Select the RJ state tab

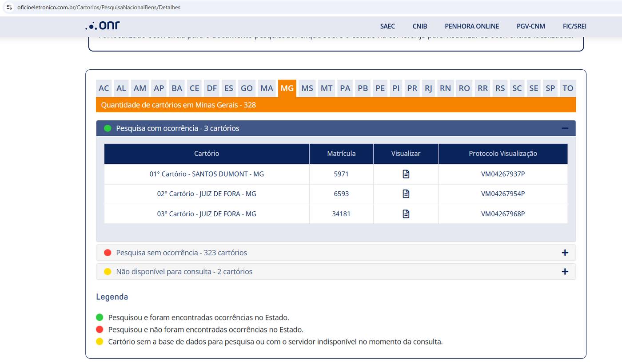click(429, 88)
